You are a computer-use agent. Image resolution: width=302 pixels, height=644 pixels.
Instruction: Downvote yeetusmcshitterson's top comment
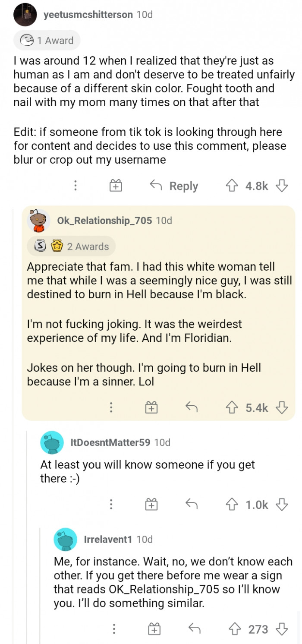tap(282, 186)
